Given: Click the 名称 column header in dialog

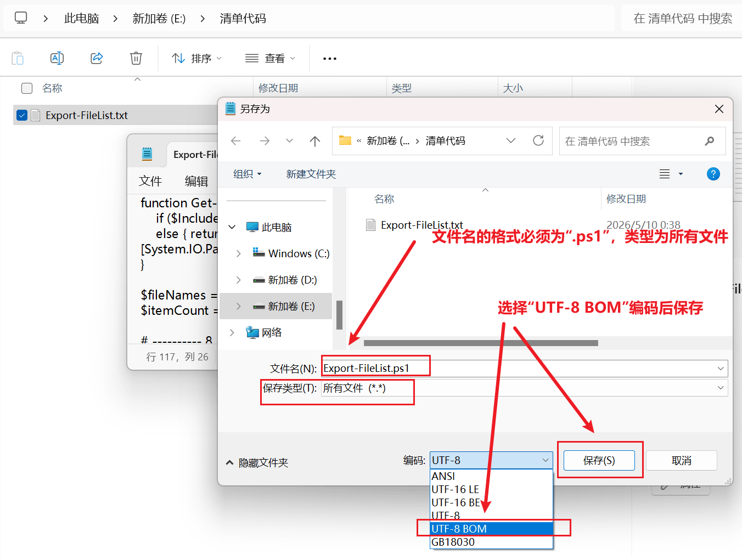Looking at the screenshot, I should click(384, 199).
